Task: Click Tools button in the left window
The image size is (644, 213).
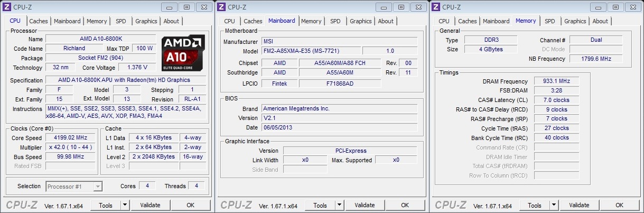Action: tap(106, 205)
